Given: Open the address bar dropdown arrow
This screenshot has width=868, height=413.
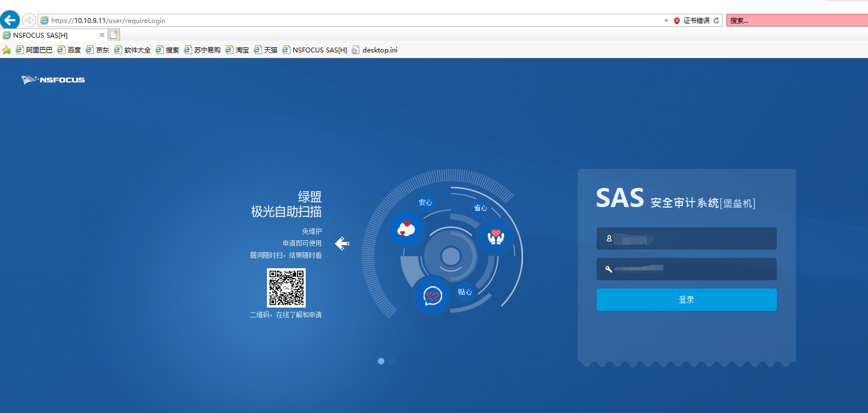Looking at the screenshot, I should click(x=666, y=20).
